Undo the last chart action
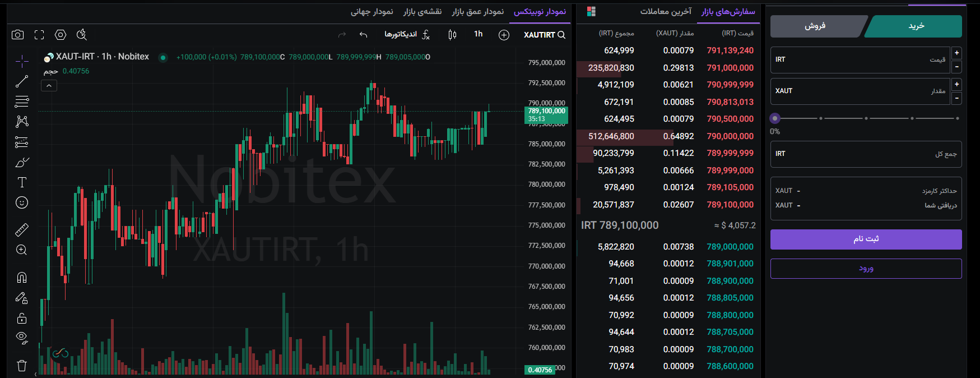The image size is (980, 378). point(363,35)
